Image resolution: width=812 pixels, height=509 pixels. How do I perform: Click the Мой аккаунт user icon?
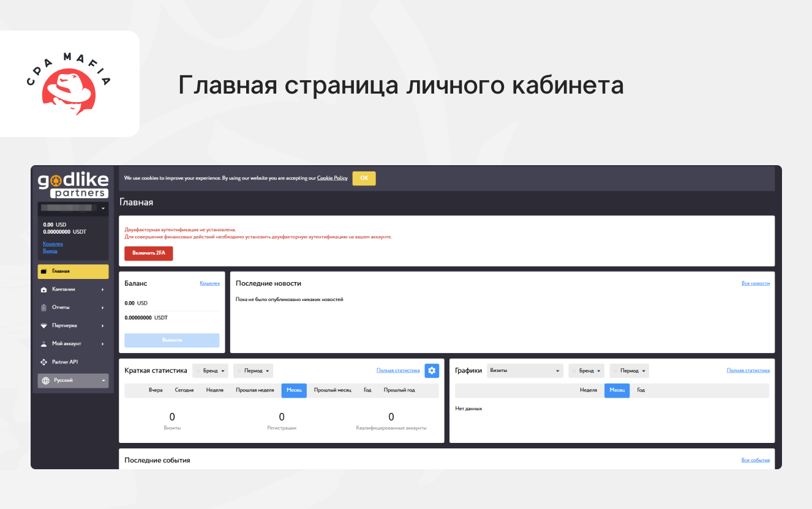coord(43,344)
